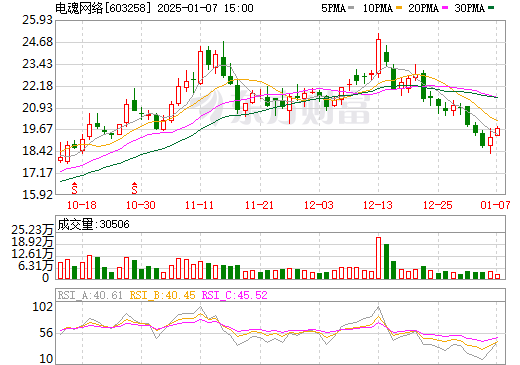
Task: Click the RSI_B:40.45 indicator label
Action: pos(162,295)
